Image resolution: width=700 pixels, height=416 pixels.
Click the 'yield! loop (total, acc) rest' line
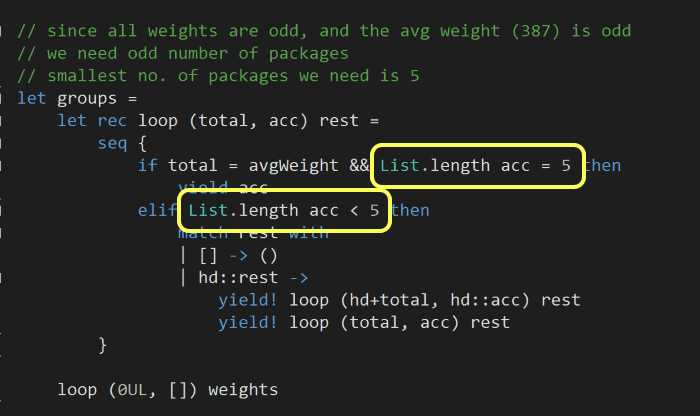(363, 321)
